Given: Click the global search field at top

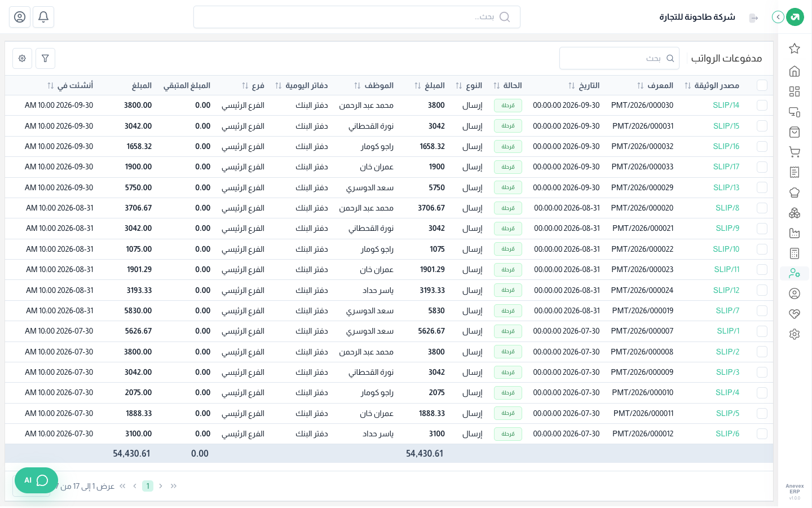Looking at the screenshot, I should click(x=356, y=17).
